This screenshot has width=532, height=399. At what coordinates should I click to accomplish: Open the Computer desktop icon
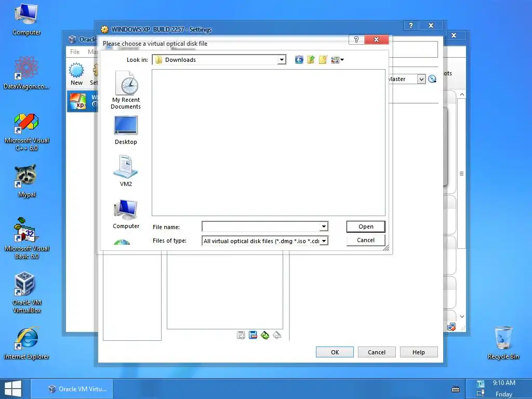coord(26,19)
